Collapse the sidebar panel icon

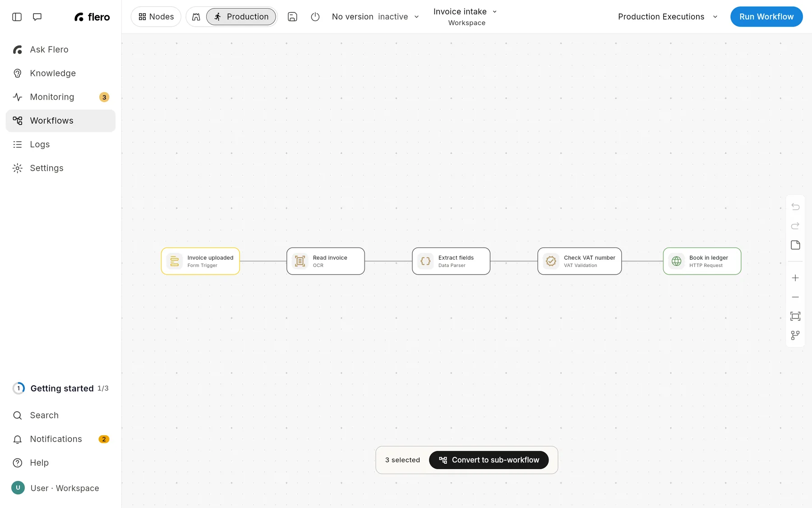(x=17, y=17)
